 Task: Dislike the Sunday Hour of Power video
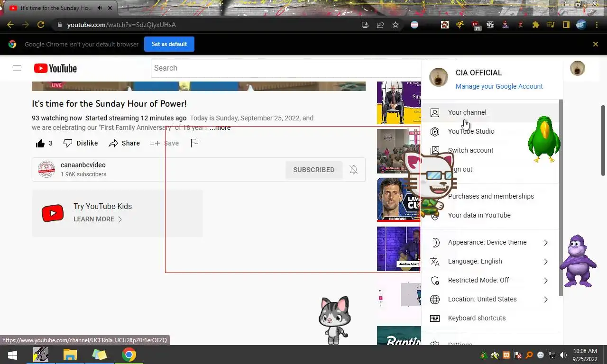pos(81,143)
